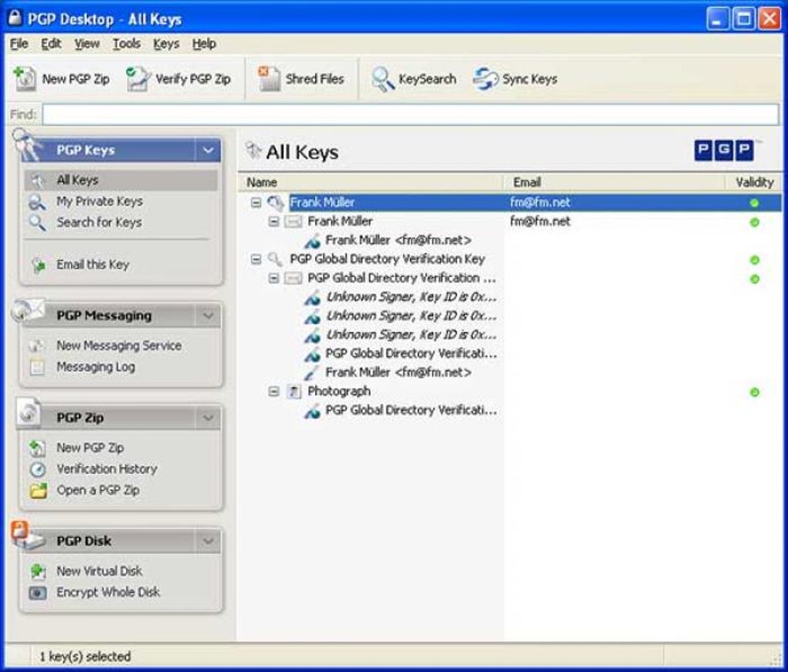This screenshot has height=672, width=788.
Task: Collapse the Photograph node
Action: pyautogui.click(x=274, y=391)
